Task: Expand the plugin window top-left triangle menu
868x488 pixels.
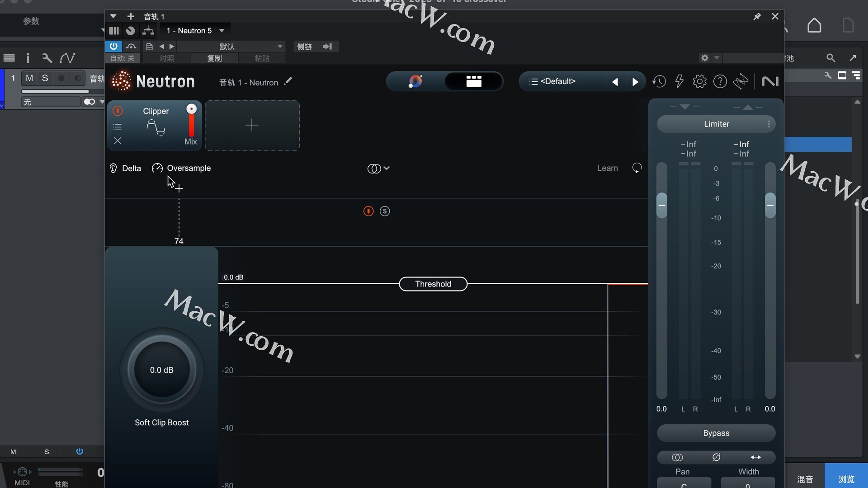Action: click(113, 16)
